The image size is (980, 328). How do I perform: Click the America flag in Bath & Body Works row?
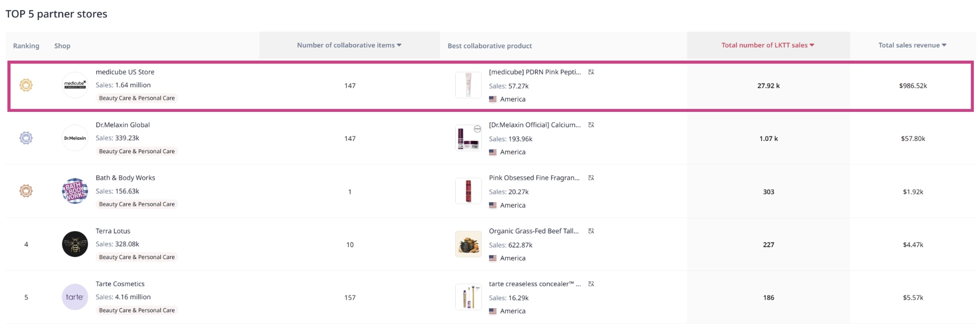493,205
